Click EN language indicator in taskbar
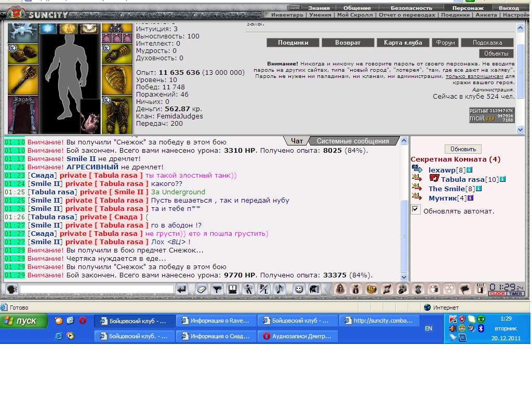532x399 pixels. coord(429,328)
